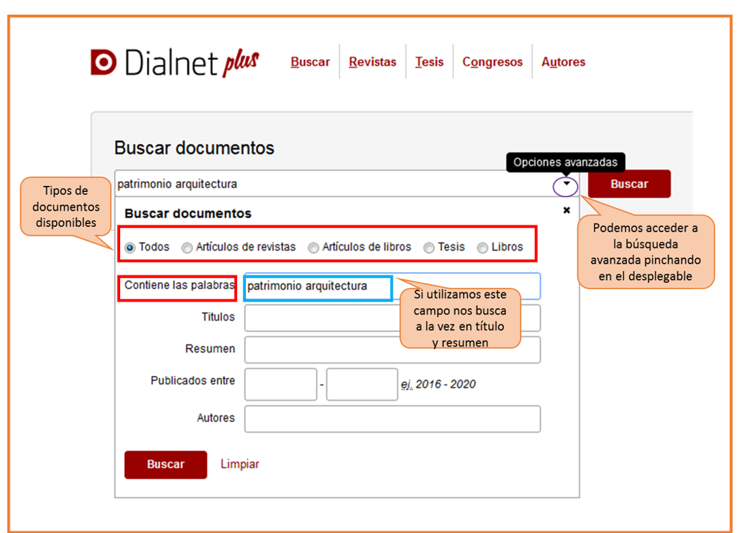
Task: Expand the Opciones avanzadas dropdown arrow
Action: point(565,184)
